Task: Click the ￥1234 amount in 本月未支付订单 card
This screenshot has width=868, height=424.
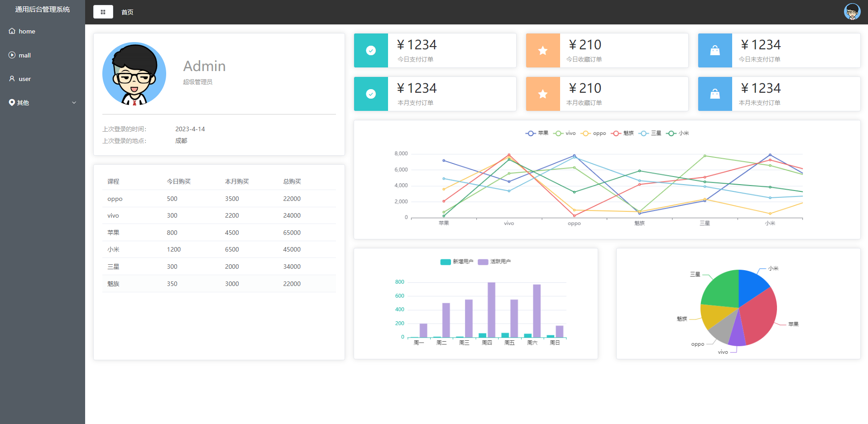Action: pyautogui.click(x=761, y=88)
